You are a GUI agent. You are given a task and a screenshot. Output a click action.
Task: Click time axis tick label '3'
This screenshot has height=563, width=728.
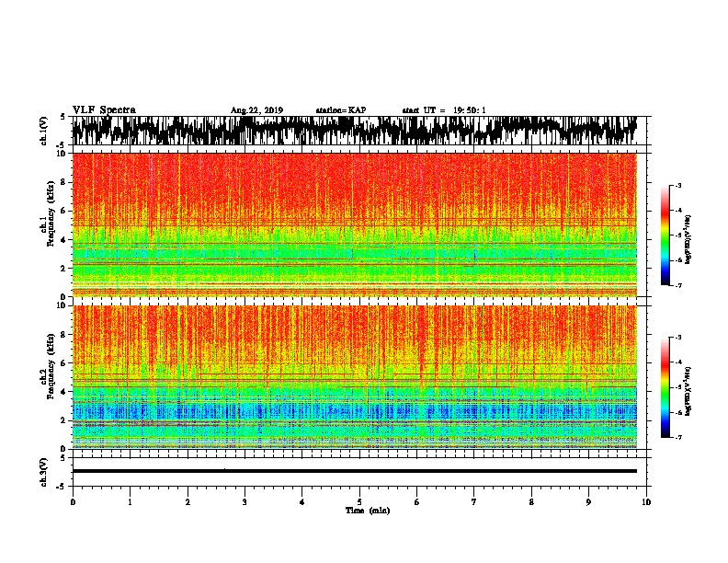[245, 501]
